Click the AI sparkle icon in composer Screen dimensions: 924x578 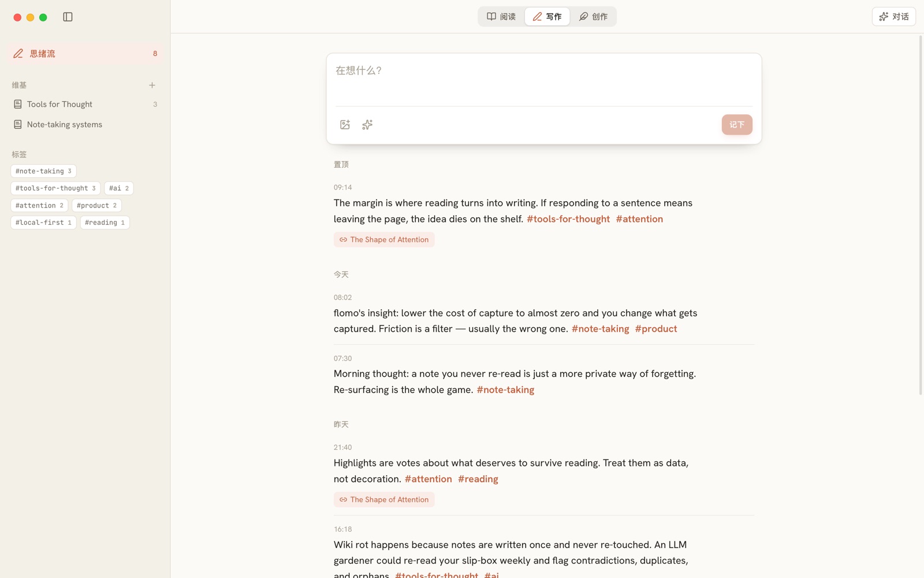[367, 125]
